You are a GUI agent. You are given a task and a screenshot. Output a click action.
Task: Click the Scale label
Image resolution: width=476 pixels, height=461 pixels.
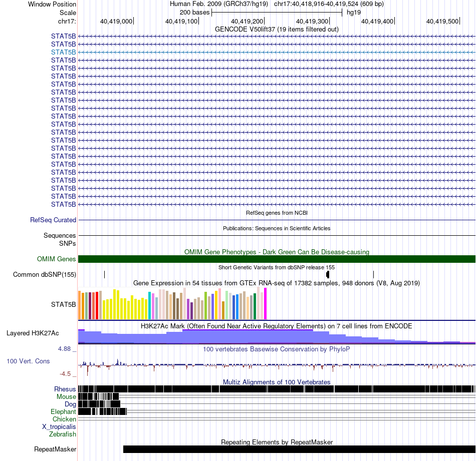[x=68, y=13]
